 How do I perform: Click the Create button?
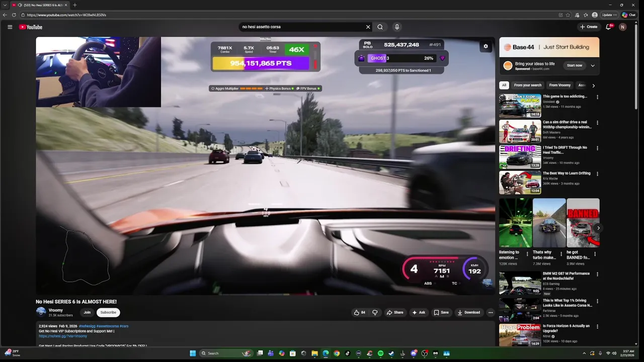(x=589, y=27)
